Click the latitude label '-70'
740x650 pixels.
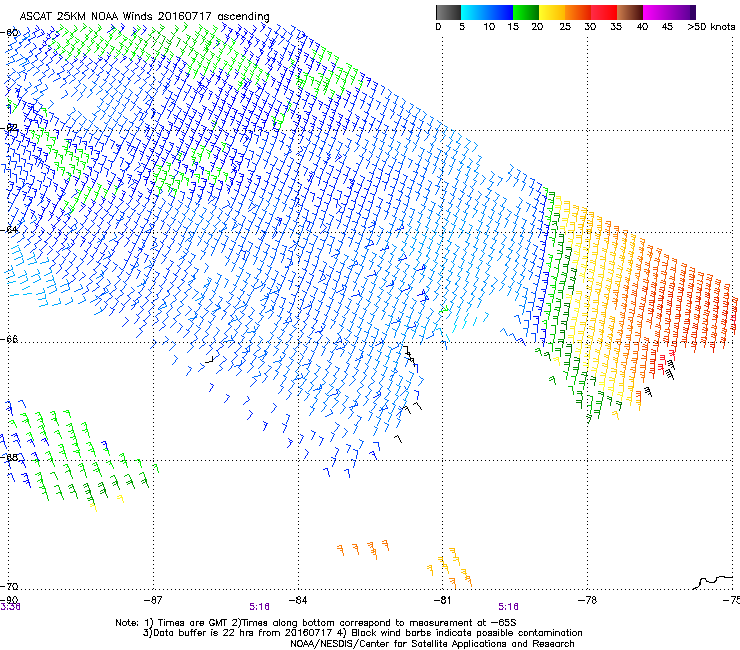pos(10,586)
